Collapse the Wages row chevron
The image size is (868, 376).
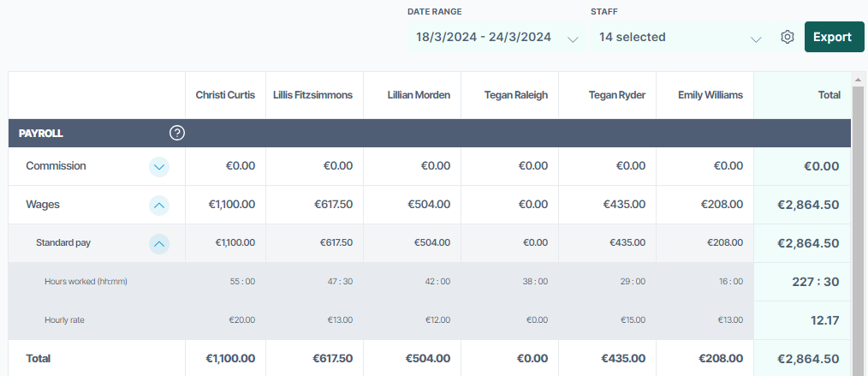(159, 205)
